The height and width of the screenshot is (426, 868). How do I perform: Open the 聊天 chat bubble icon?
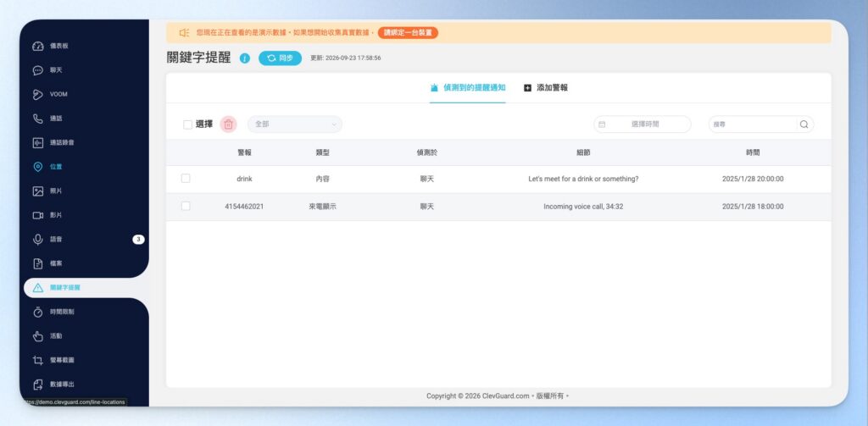pyautogui.click(x=37, y=70)
